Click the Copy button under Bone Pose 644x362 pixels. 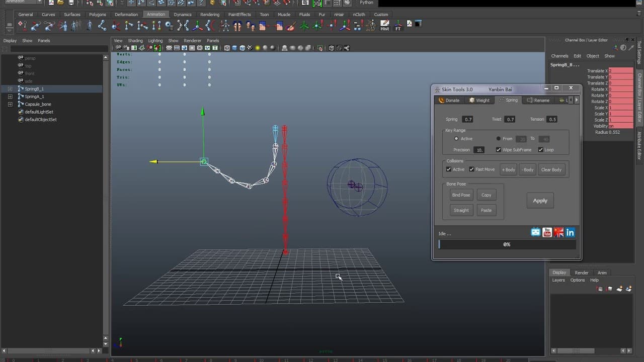click(x=486, y=195)
